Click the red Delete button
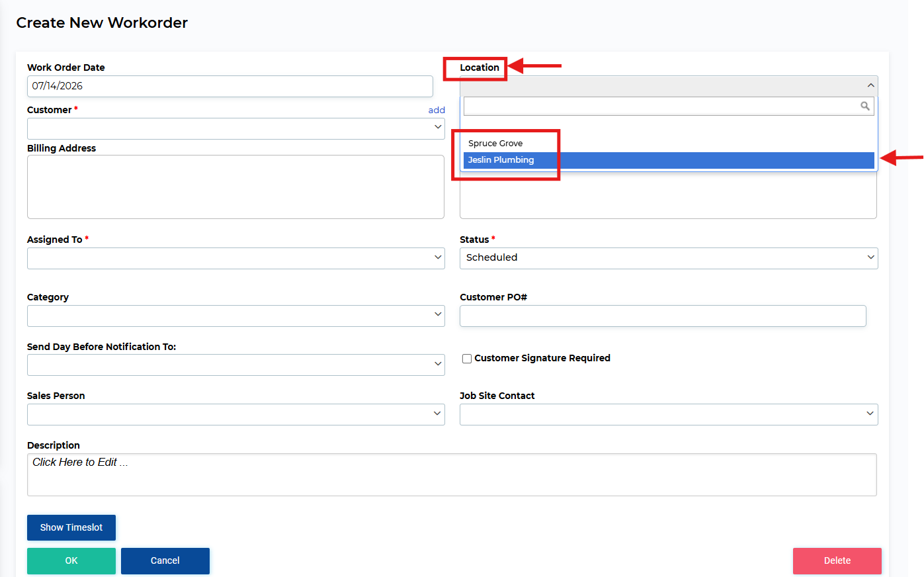 [x=837, y=560]
